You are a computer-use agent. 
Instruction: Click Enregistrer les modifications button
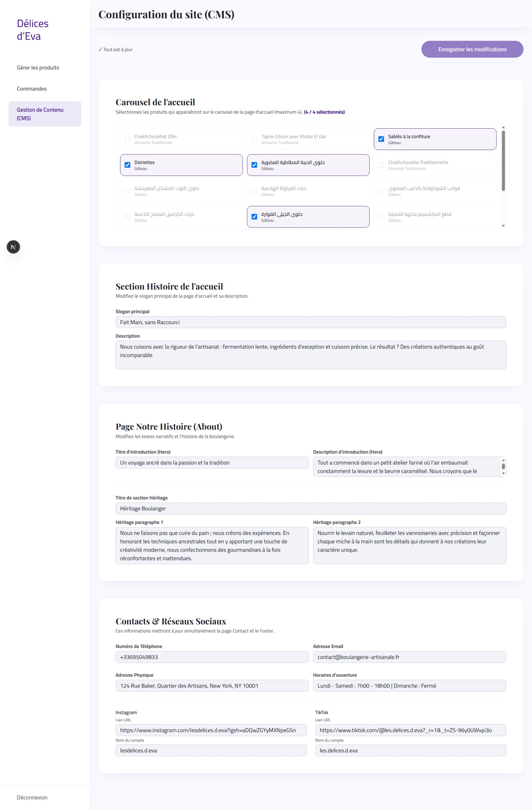(x=472, y=49)
